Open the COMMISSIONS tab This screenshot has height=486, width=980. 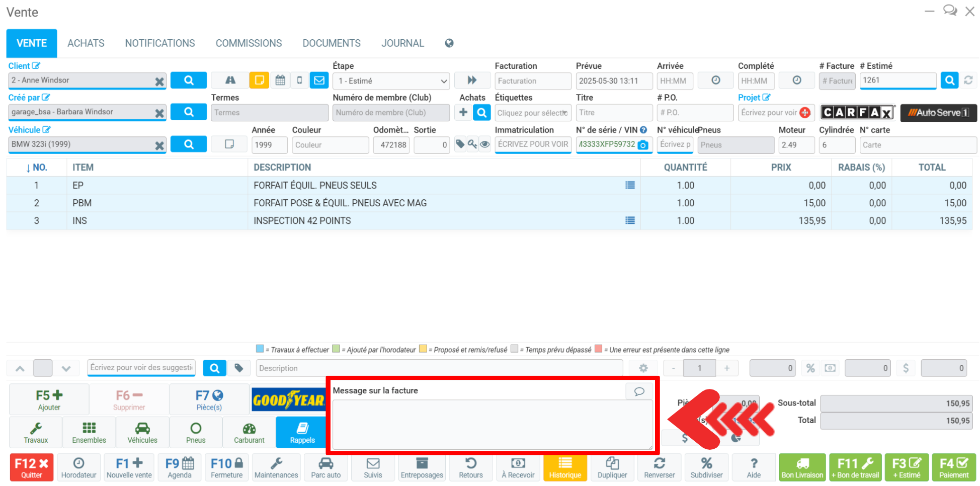tap(249, 43)
